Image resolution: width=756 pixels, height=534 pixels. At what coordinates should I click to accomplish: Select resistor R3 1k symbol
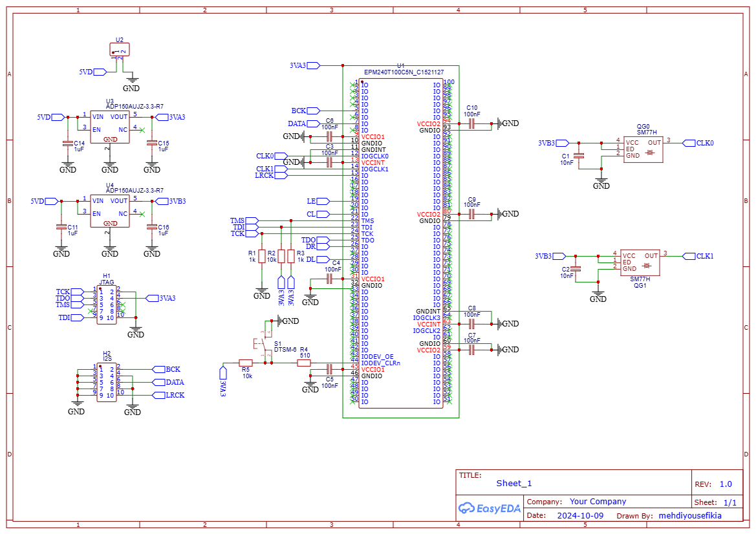click(291, 256)
